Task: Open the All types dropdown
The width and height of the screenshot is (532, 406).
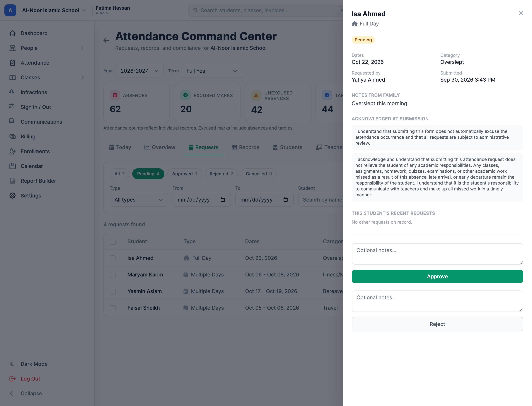Action: 139,200
